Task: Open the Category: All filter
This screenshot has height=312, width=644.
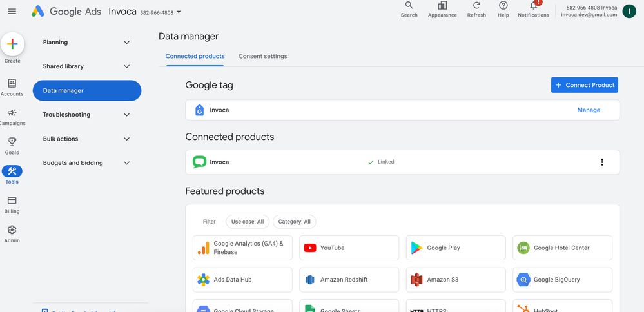Action: click(295, 222)
